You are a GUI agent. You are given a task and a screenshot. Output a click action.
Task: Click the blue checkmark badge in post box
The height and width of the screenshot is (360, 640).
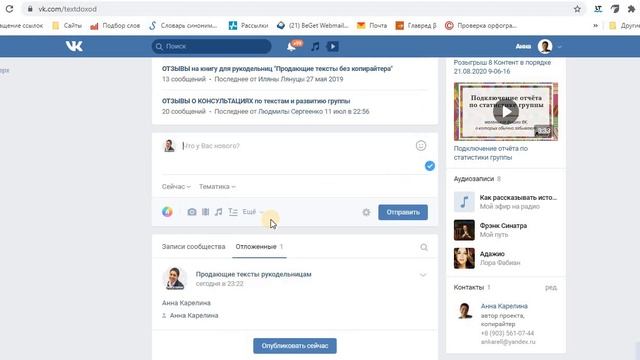point(429,166)
